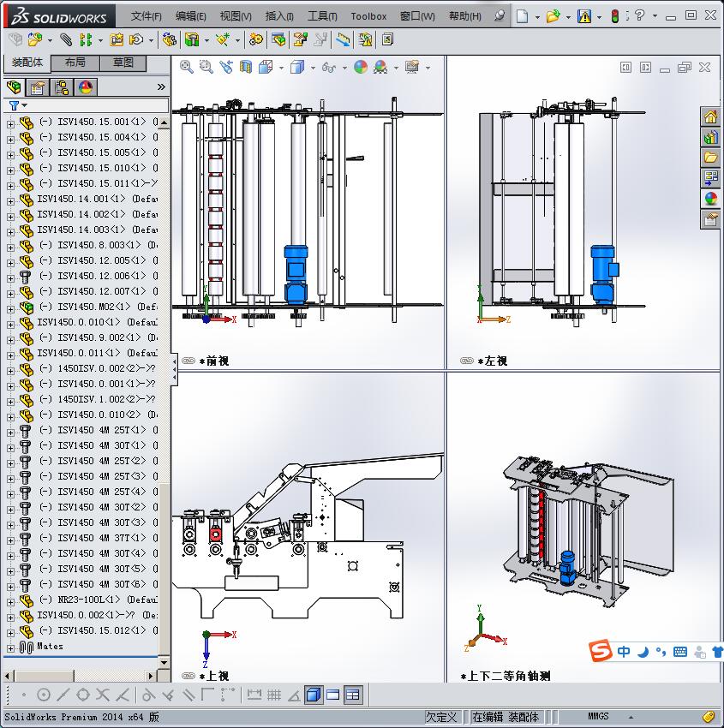This screenshot has width=724, height=728.
Task: Open the FeatureManager design tree tab
Action: click(15, 87)
